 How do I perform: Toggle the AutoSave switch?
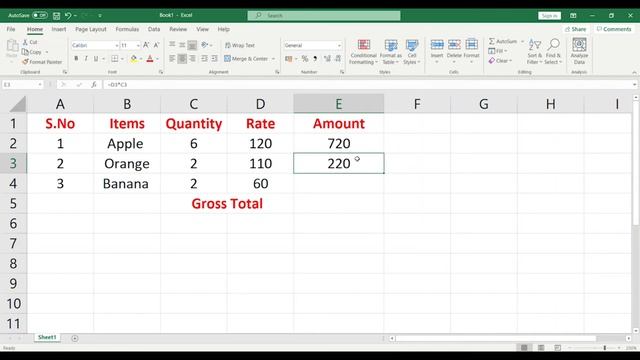point(40,15)
